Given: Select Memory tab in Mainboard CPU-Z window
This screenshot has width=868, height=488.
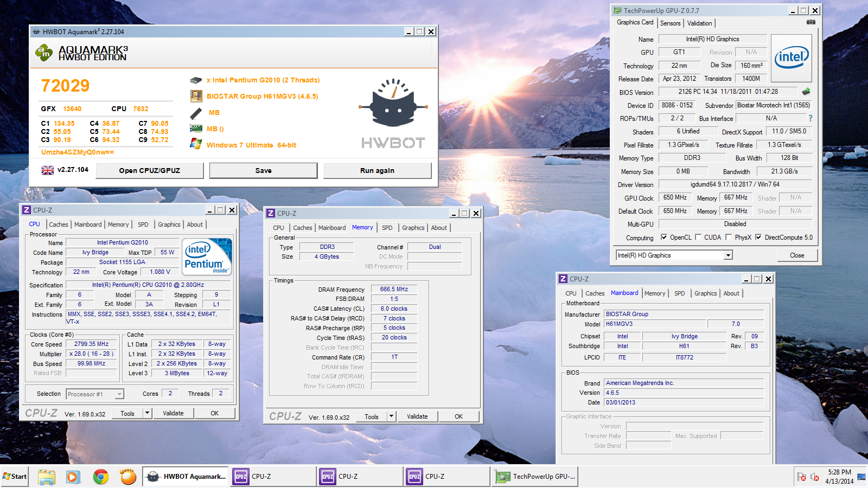Looking at the screenshot, I should click(655, 293).
